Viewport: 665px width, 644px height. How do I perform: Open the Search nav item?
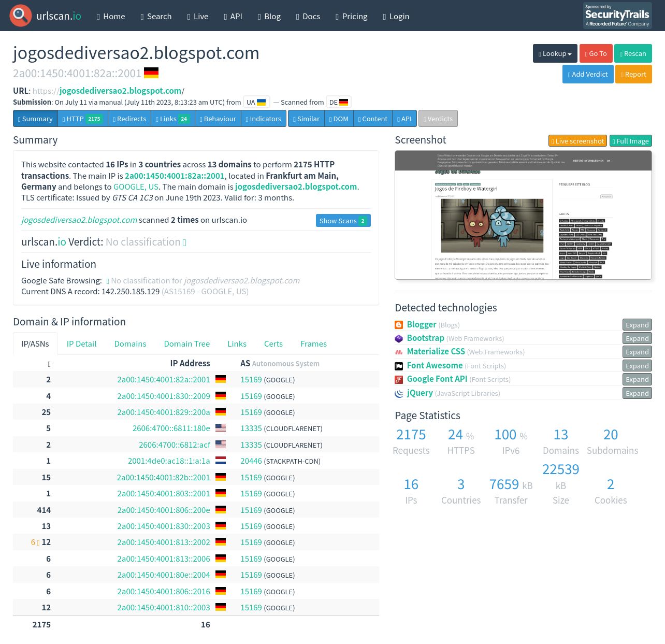[x=156, y=16]
